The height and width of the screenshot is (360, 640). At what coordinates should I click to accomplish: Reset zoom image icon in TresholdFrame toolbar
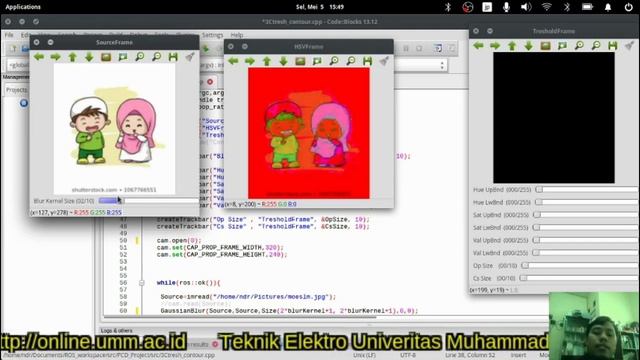pyautogui.click(x=546, y=46)
